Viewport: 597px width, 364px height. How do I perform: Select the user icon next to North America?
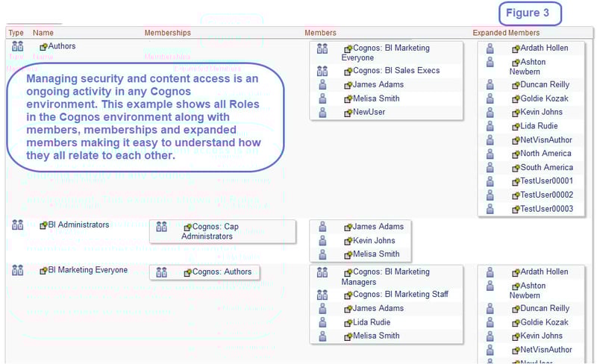[490, 154]
